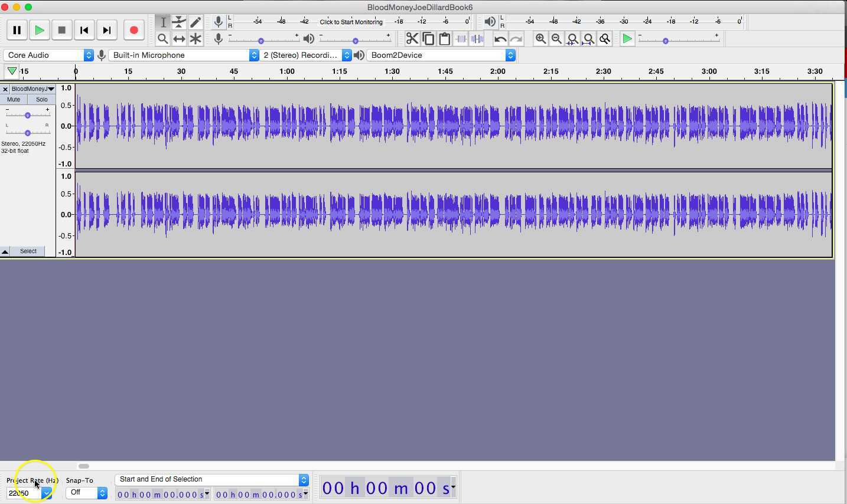Mute the BloodMoneyJ track
847x504 pixels.
click(14, 99)
